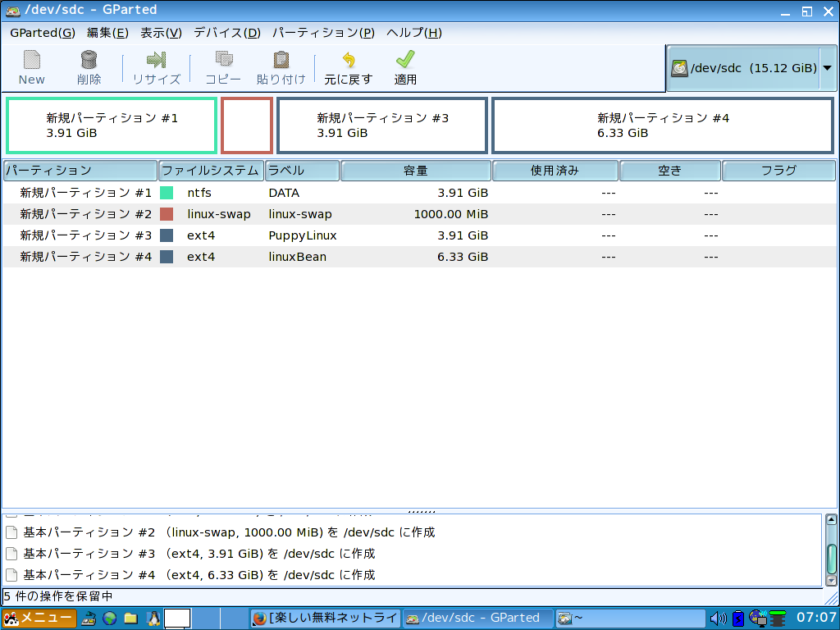Switch to the ~ terminal taskbar window
The image size is (840, 630).
point(630,619)
